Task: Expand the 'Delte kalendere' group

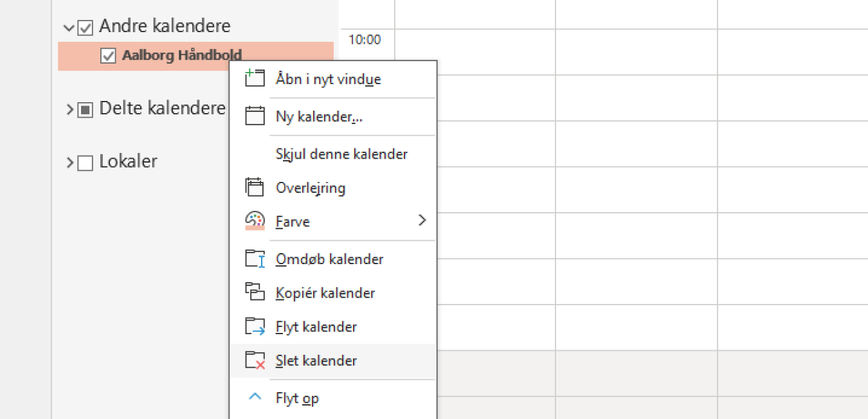Action: pos(69,110)
